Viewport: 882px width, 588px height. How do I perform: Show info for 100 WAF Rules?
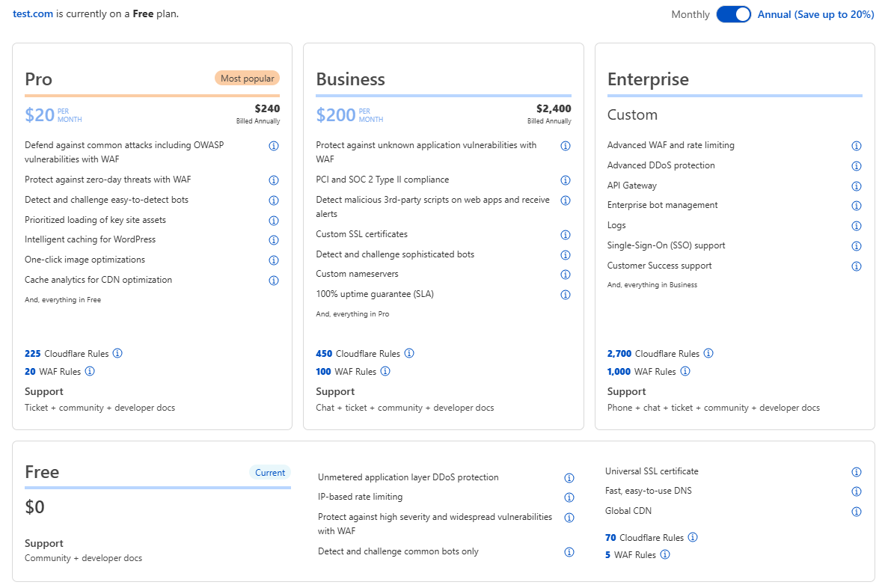click(385, 371)
